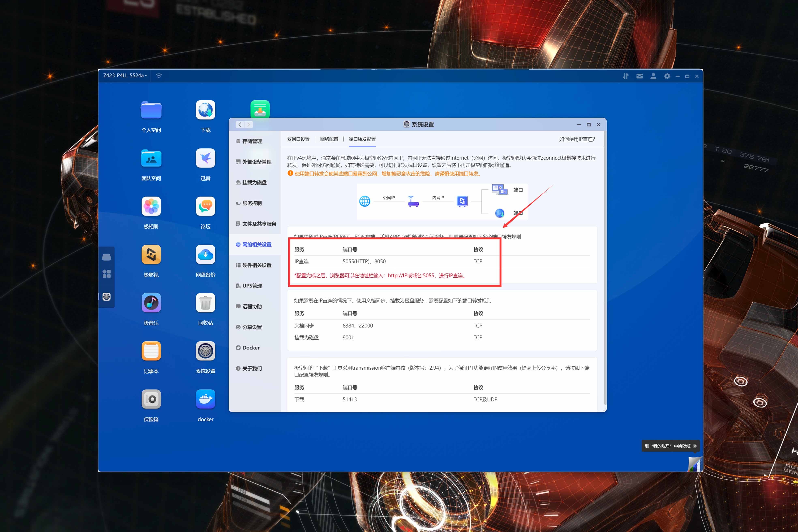798x532 pixels.
Task: Open the 极影视 video app
Action: [151, 254]
